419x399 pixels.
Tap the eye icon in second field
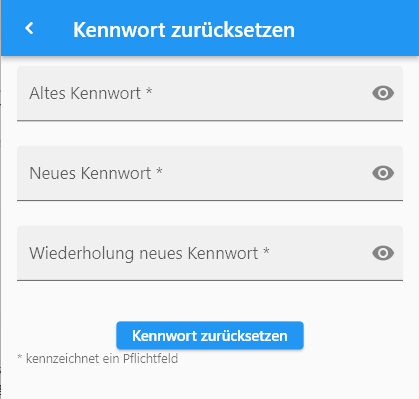pyautogui.click(x=383, y=173)
